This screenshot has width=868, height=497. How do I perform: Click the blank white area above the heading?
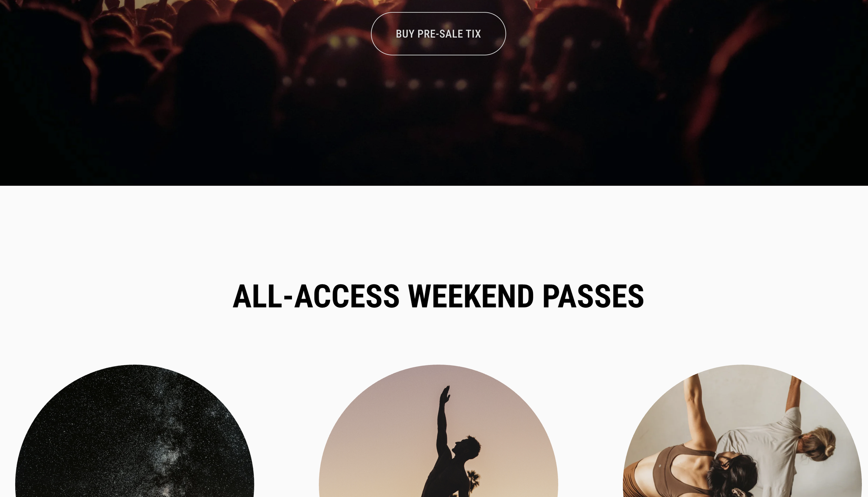coord(434,233)
